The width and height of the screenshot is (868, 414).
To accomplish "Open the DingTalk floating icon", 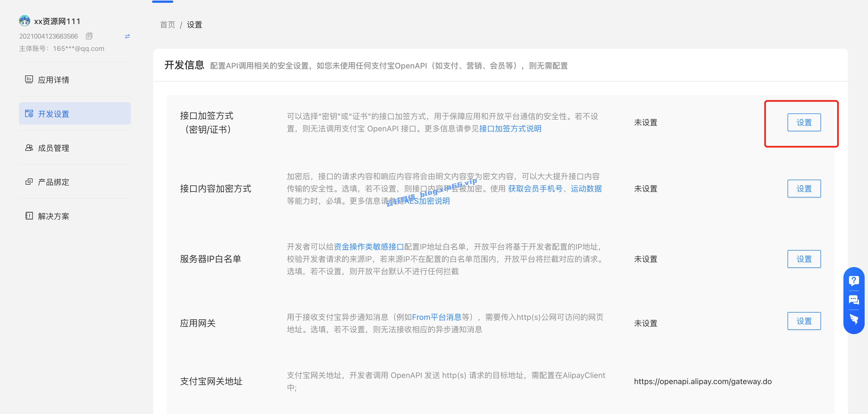I will 854,319.
